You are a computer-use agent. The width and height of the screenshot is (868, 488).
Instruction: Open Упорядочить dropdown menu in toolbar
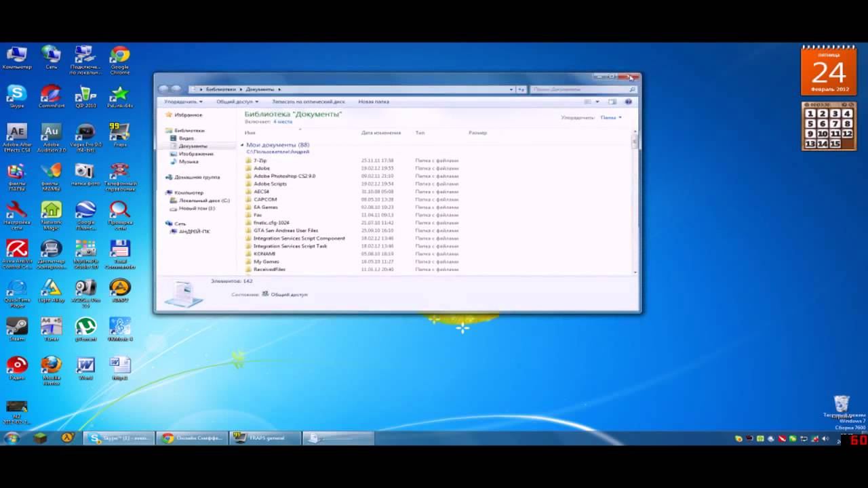[x=183, y=102]
